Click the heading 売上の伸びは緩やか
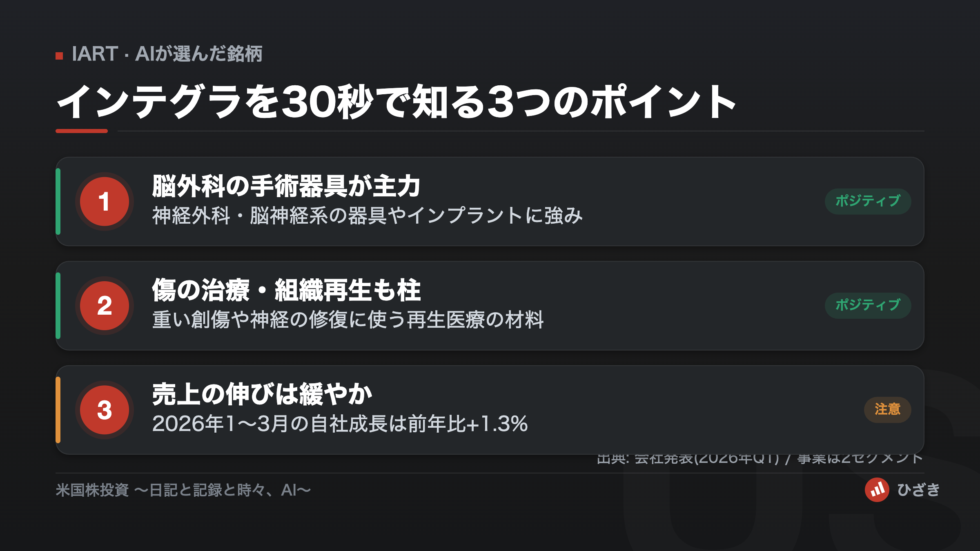This screenshot has height=551, width=980. [262, 394]
